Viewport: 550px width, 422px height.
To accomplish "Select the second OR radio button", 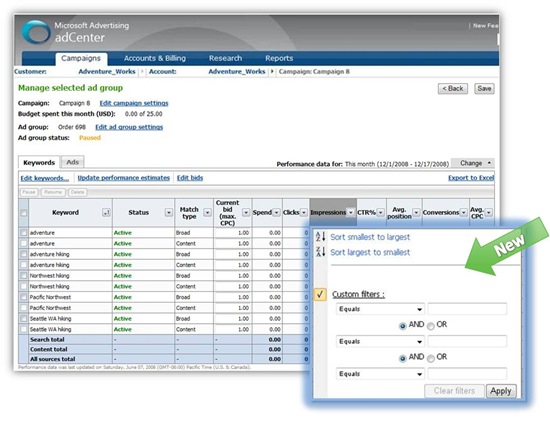I will click(x=431, y=358).
